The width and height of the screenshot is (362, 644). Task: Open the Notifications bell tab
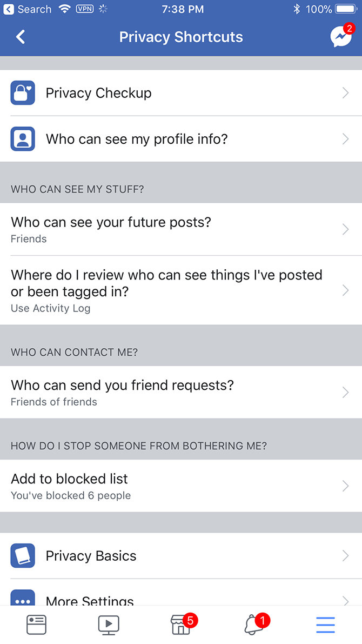[x=252, y=625]
